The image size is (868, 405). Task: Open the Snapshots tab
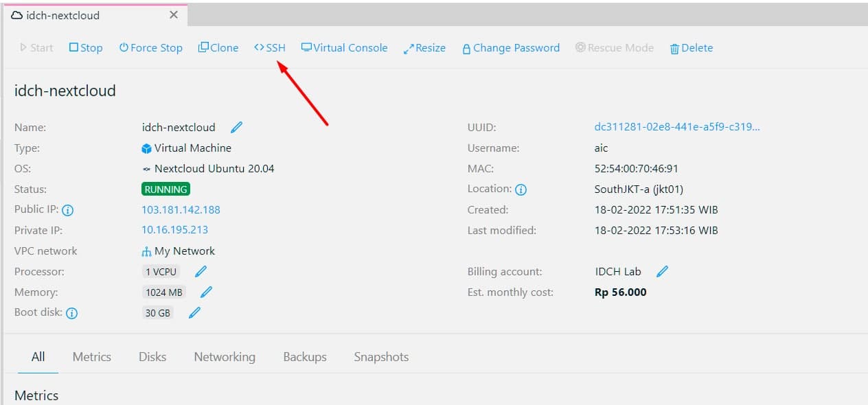pos(381,357)
